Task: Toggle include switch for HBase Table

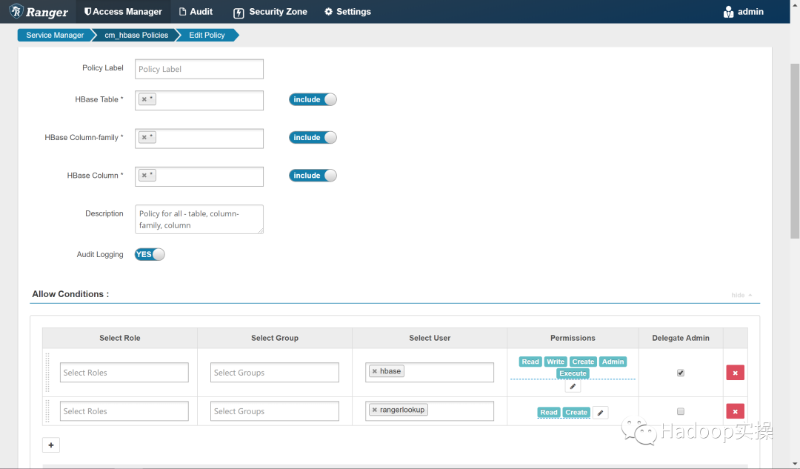Action: point(313,100)
